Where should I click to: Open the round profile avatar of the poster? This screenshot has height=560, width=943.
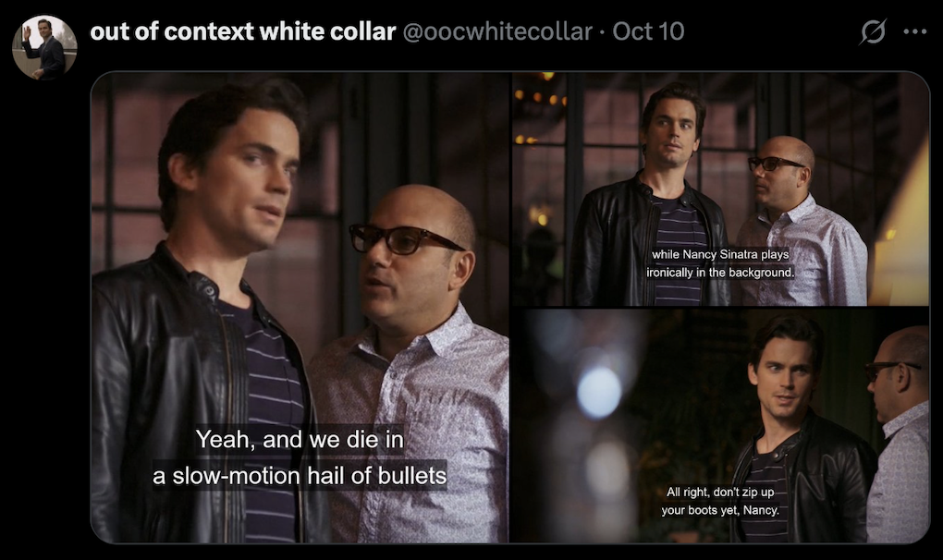click(44, 47)
